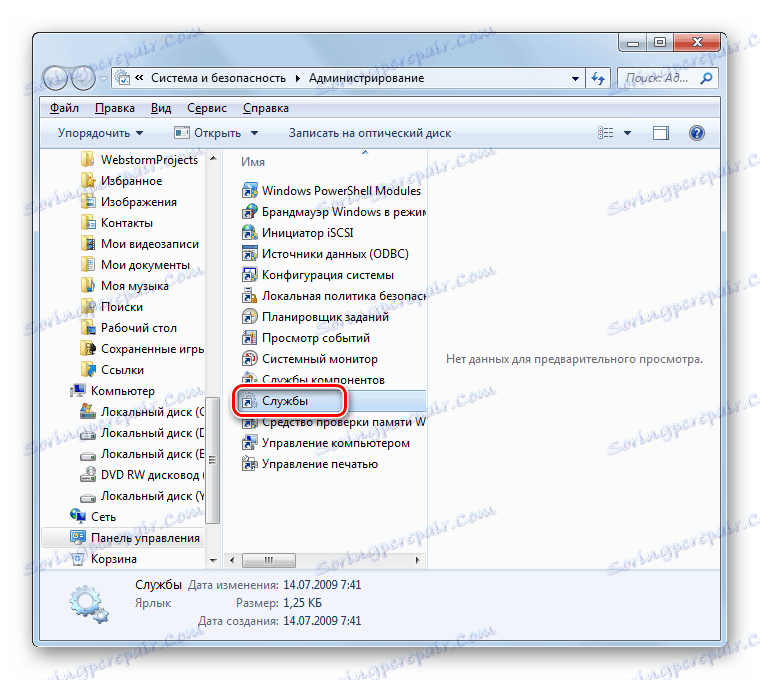This screenshot has width=760, height=680.
Task: Click the WebstormProjects folder icon
Action: coord(88,159)
